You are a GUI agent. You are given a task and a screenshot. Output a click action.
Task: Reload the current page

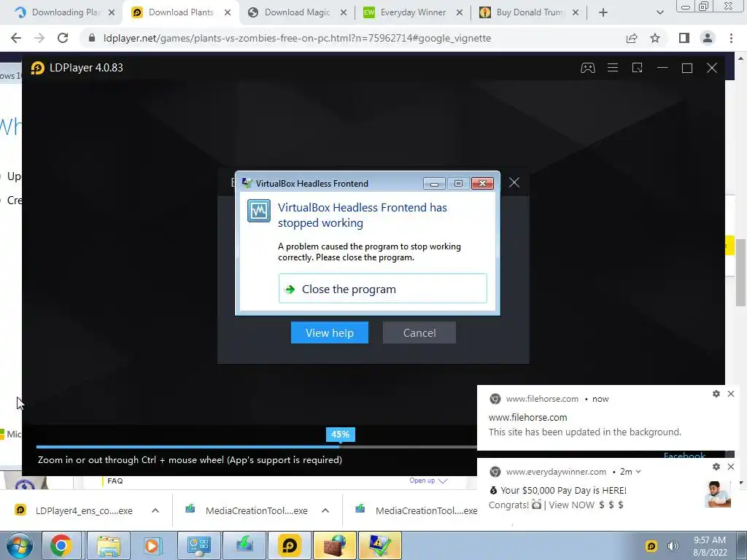[x=63, y=38]
